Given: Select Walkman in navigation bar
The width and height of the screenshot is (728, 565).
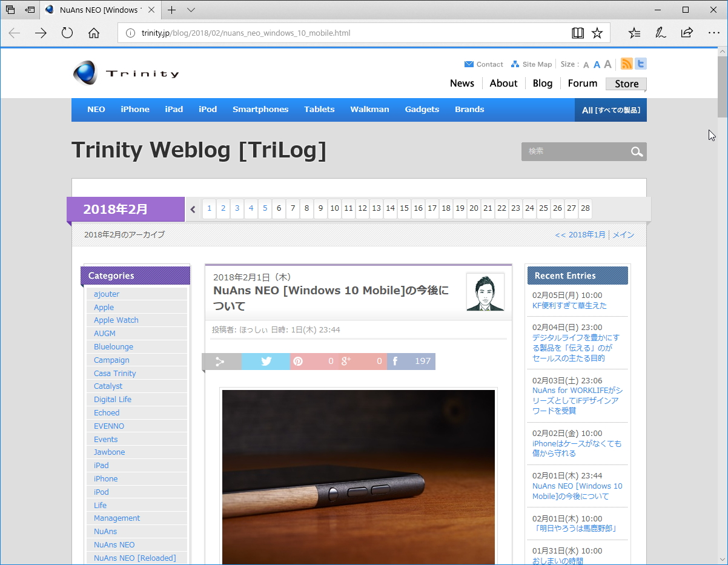Looking at the screenshot, I should (x=369, y=110).
